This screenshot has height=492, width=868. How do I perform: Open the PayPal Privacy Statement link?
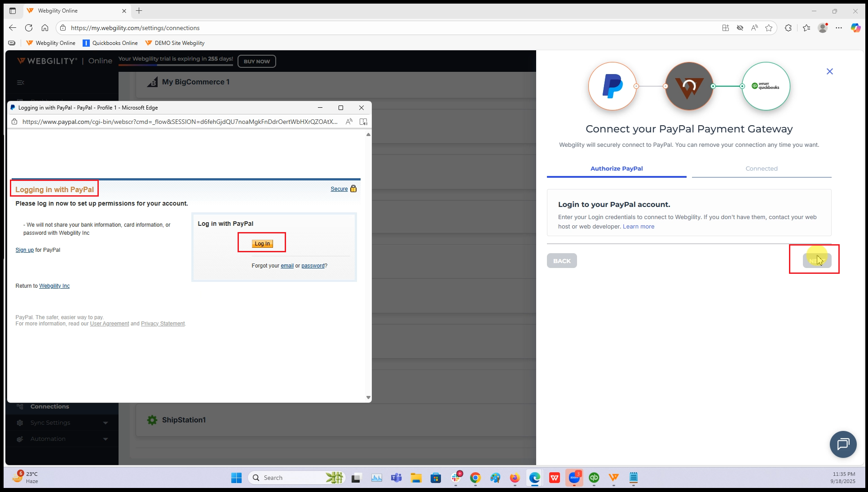coord(163,324)
